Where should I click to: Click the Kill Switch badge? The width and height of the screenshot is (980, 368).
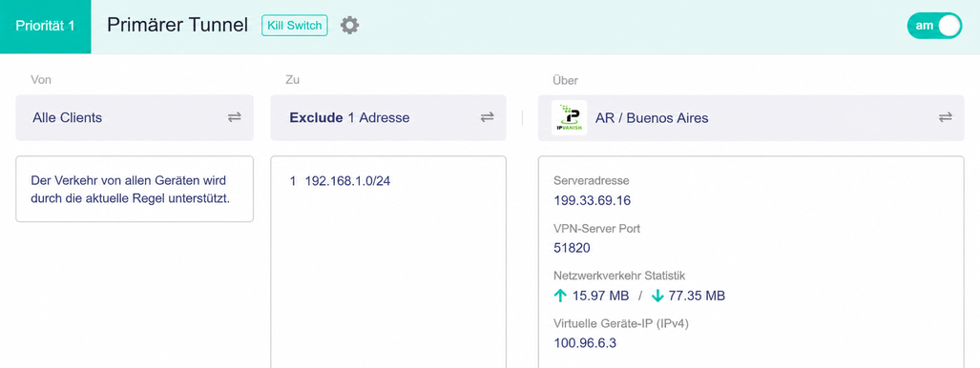[294, 26]
